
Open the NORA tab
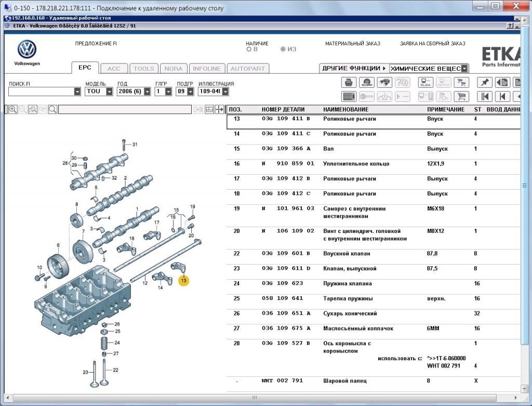(x=174, y=69)
